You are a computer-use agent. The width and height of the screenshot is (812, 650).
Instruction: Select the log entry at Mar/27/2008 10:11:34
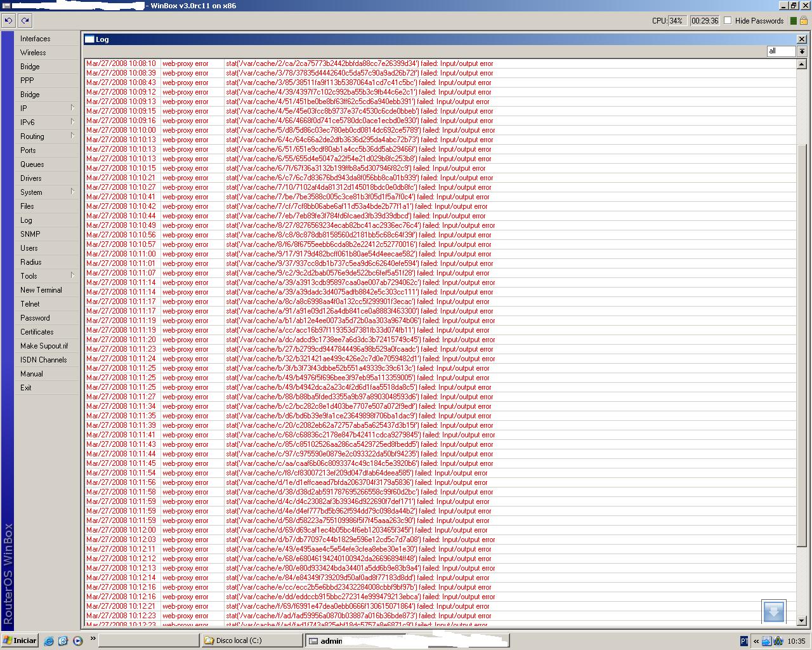pos(440,406)
